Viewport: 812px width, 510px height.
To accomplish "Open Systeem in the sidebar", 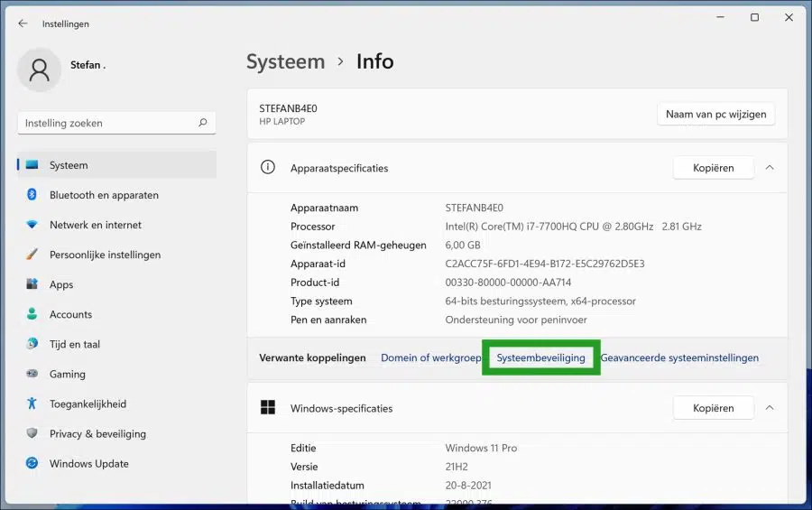I will (117, 165).
